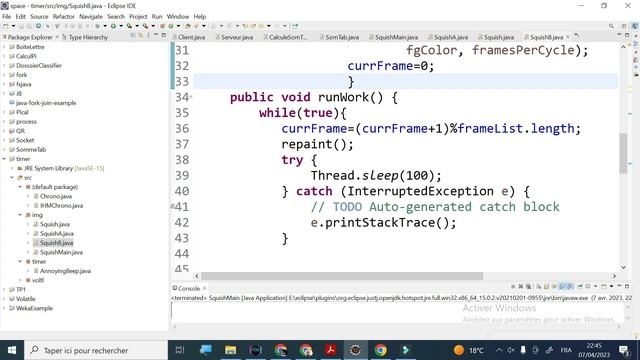Image resolution: width=640 pixels, height=360 pixels.
Task: Close the Console view tab
Action: (x=204, y=289)
